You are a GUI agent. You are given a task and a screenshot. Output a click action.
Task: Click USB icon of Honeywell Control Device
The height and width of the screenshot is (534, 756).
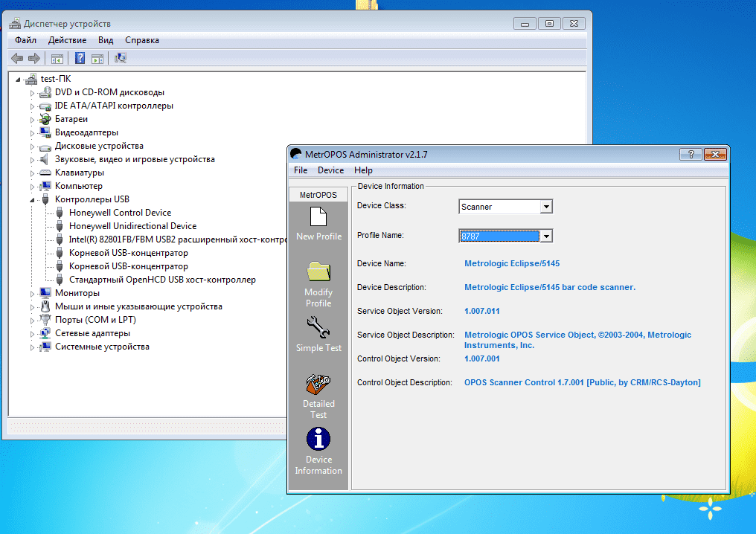60,213
